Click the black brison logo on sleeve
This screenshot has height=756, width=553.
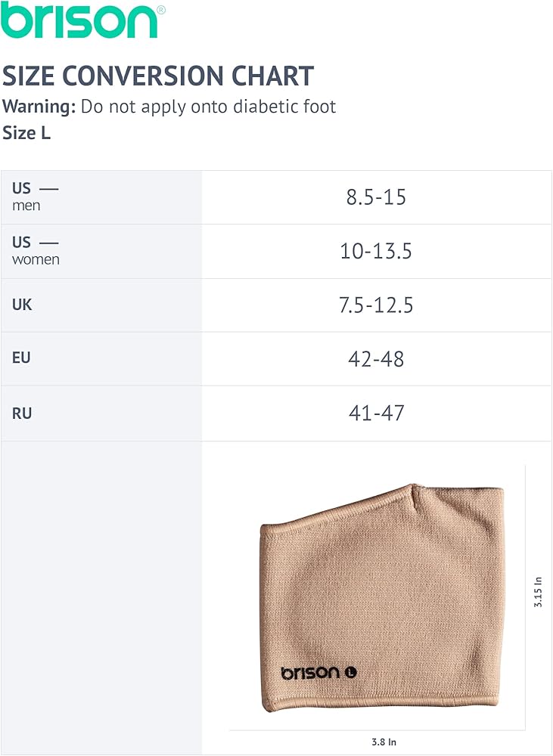tap(311, 672)
